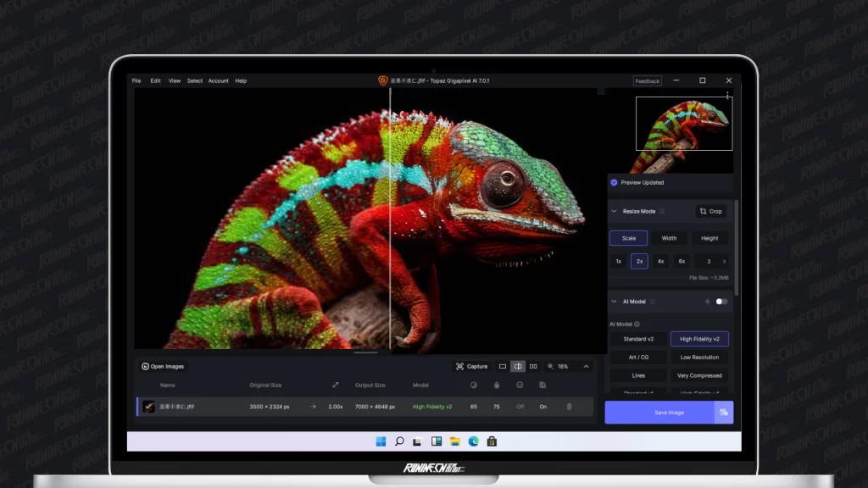The image size is (868, 488).
Task: Collapse the image list panel with chevron
Action: pyautogui.click(x=586, y=366)
